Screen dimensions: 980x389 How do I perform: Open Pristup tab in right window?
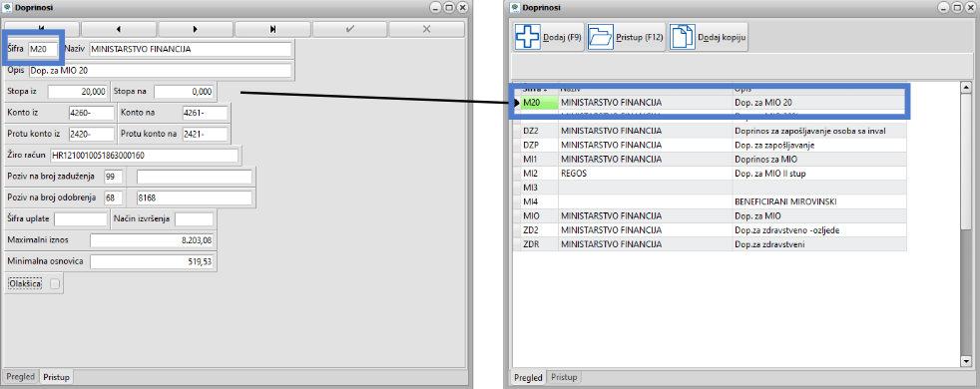pyautogui.click(x=564, y=377)
